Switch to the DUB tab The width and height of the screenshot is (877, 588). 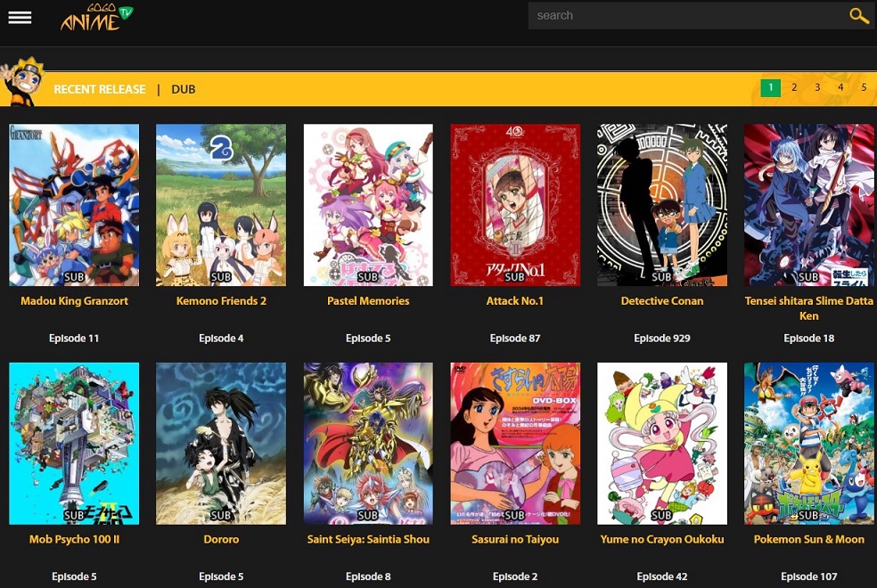[184, 89]
